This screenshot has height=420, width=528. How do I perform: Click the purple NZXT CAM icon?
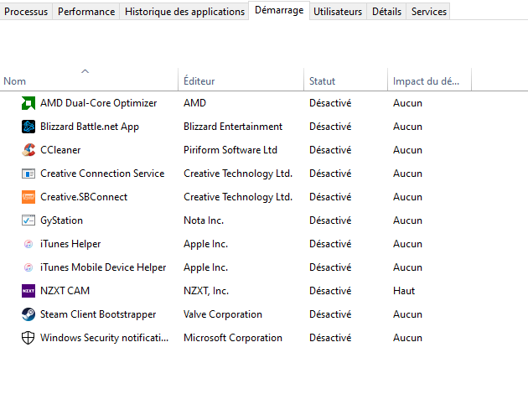[28, 291]
